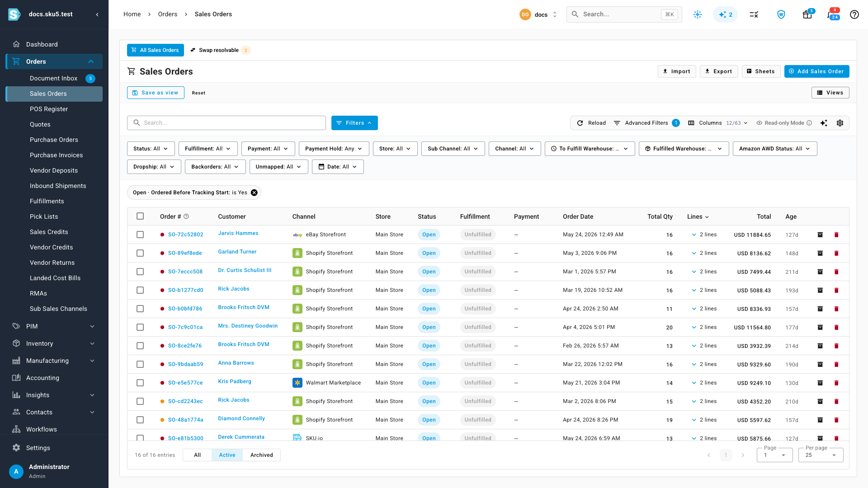The image size is (868, 488).
Task: Go to next page arrow
Action: (x=743, y=455)
